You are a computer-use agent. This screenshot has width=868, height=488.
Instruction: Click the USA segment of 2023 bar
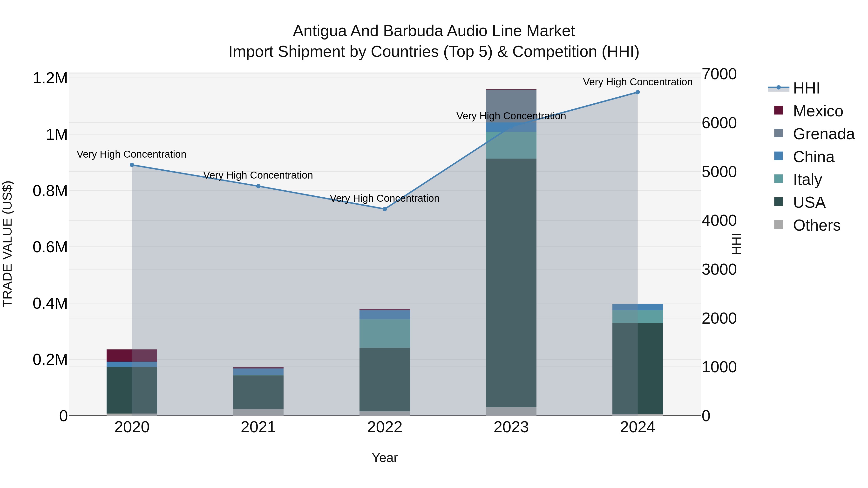pyautogui.click(x=511, y=283)
